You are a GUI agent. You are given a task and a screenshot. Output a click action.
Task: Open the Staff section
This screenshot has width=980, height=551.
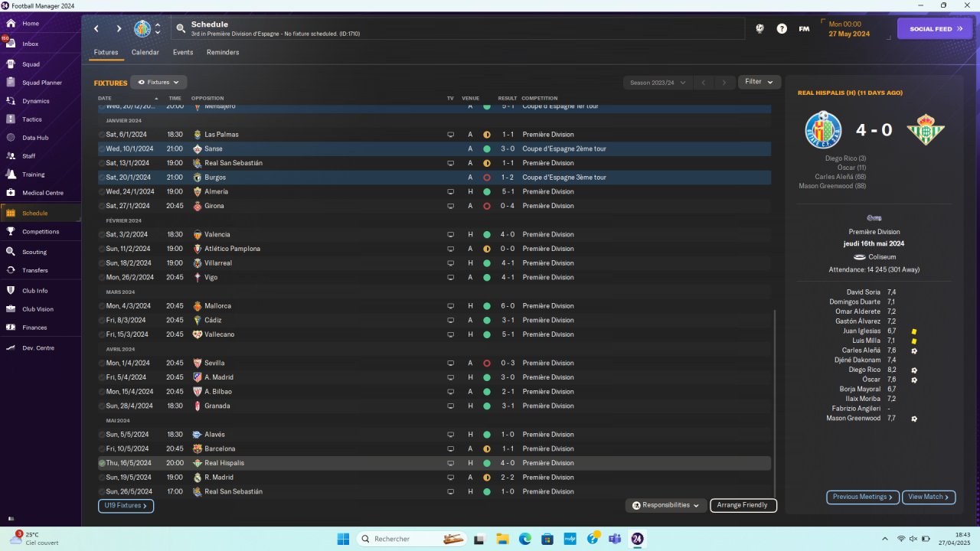(29, 156)
